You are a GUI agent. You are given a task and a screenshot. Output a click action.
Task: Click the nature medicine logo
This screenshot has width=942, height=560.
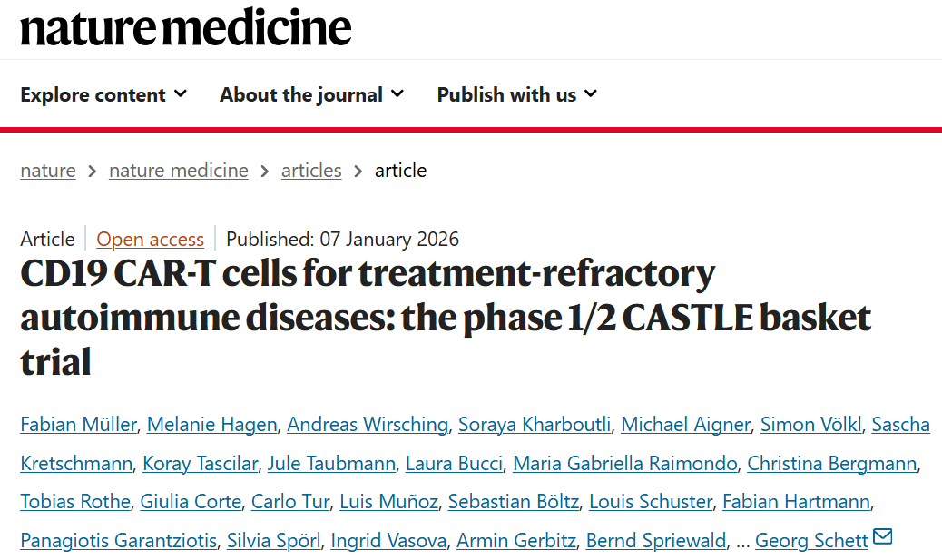click(186, 27)
